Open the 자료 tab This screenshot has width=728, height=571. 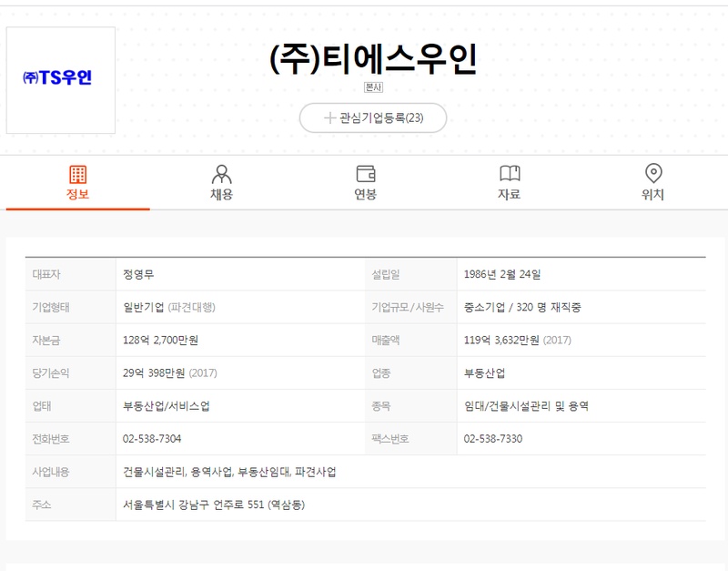pyautogui.click(x=510, y=183)
